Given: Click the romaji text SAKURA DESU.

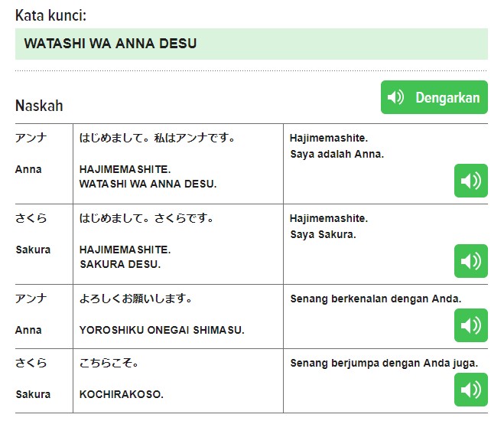Looking at the screenshot, I should coord(120,264).
